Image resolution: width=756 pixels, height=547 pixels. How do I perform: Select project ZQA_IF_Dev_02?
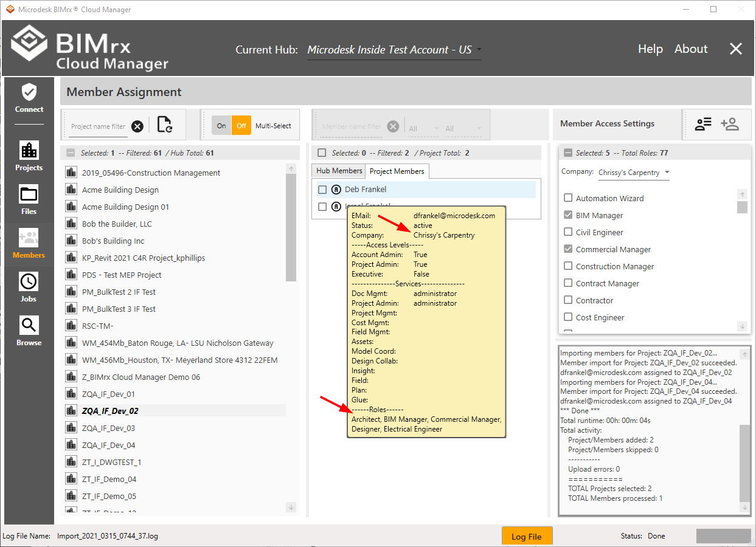(x=110, y=411)
